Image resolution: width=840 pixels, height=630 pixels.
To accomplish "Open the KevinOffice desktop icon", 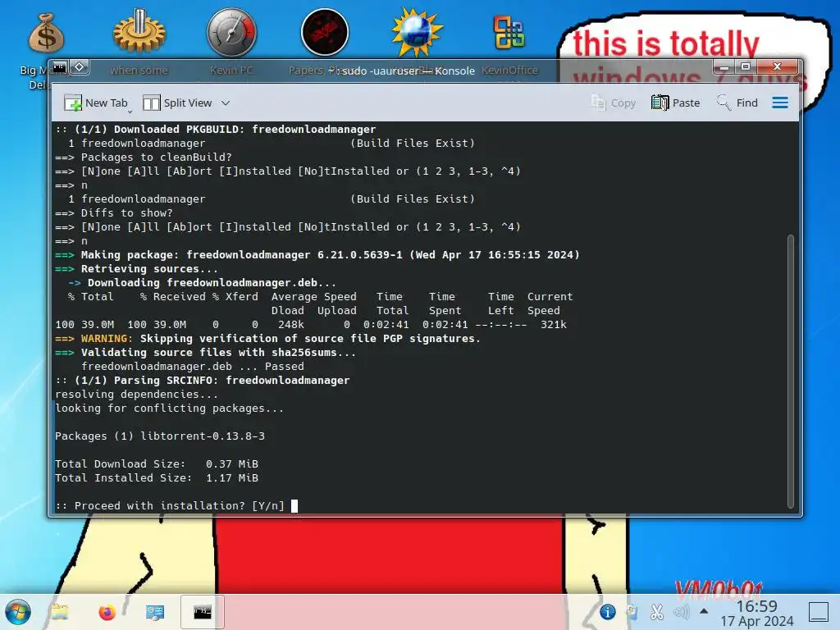I will click(x=509, y=33).
